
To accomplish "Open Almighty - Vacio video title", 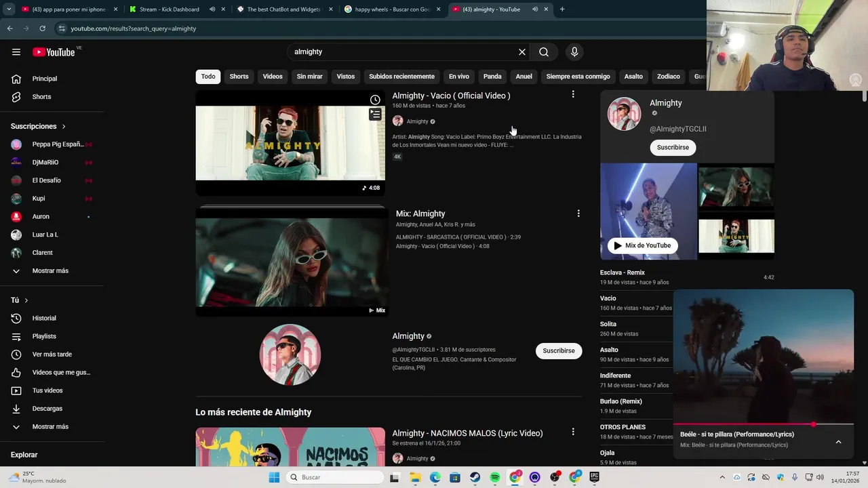I will [x=451, y=96].
